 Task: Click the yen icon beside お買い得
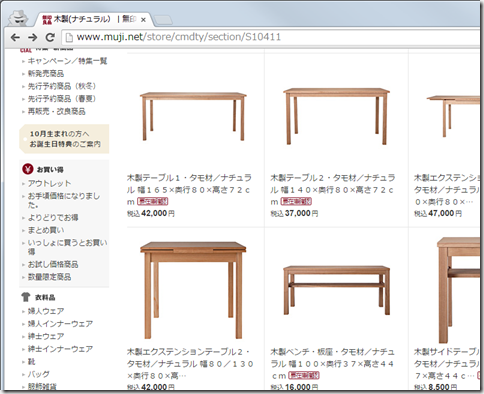point(28,169)
